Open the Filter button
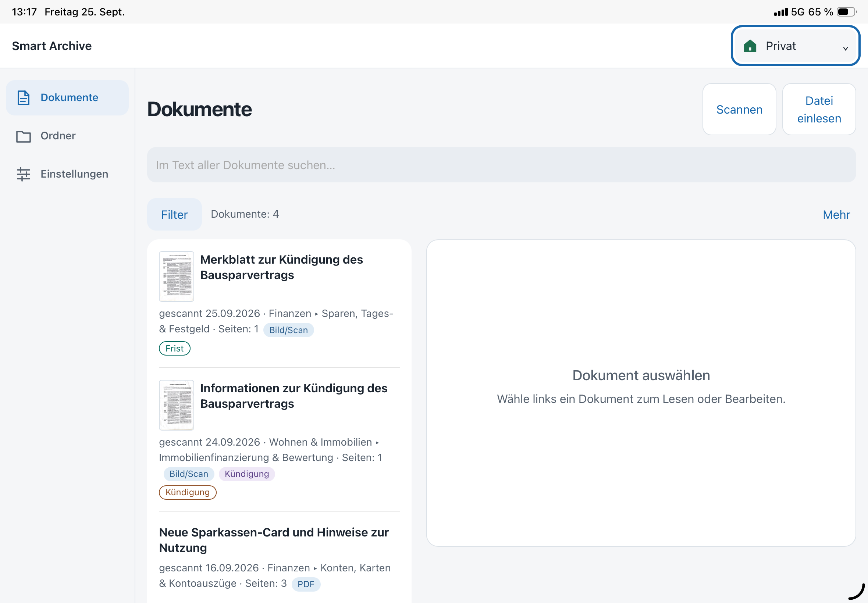 point(174,215)
